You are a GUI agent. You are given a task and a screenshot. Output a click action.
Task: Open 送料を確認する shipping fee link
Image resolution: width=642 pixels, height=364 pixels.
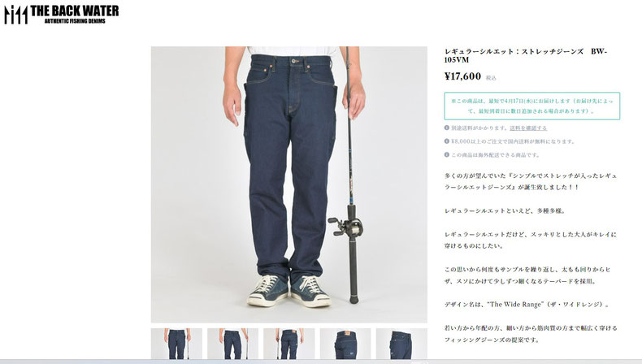click(528, 128)
